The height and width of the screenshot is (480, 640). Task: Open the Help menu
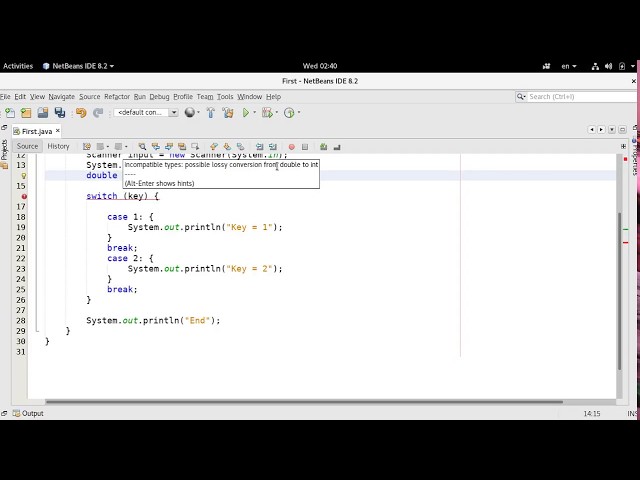tap(273, 97)
